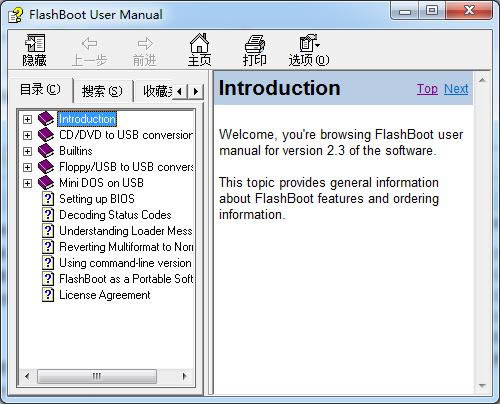Click the book icon beside Floppy/USB to USB

[x=46, y=167]
